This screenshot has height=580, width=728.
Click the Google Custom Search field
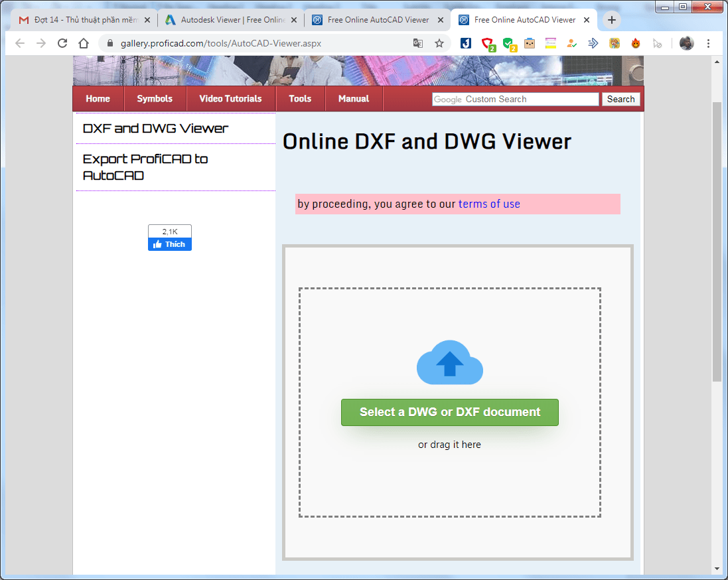pyautogui.click(x=515, y=100)
